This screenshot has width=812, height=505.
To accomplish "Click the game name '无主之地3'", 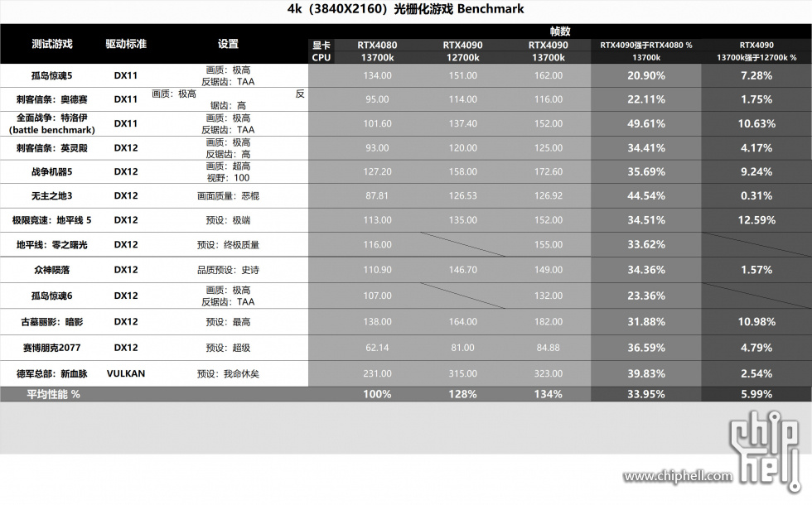I will (51, 196).
